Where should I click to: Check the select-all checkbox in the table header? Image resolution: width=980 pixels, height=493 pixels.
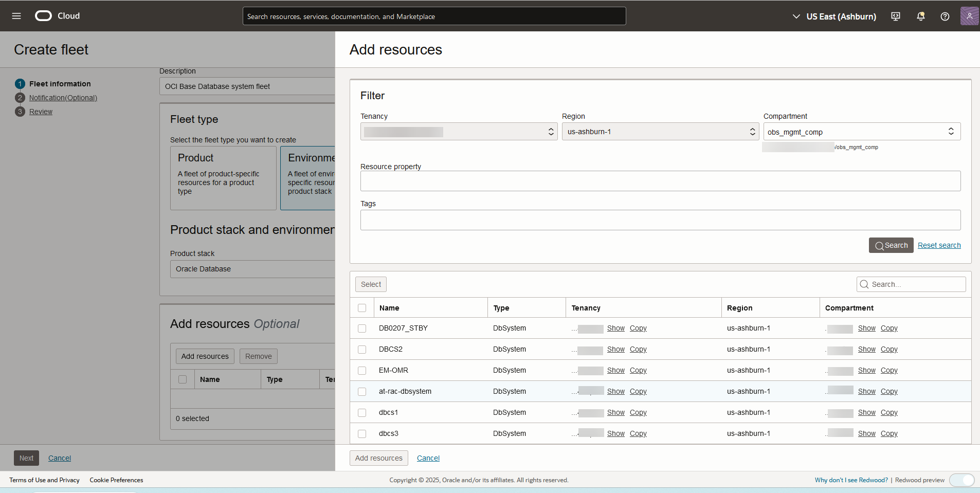(x=362, y=307)
